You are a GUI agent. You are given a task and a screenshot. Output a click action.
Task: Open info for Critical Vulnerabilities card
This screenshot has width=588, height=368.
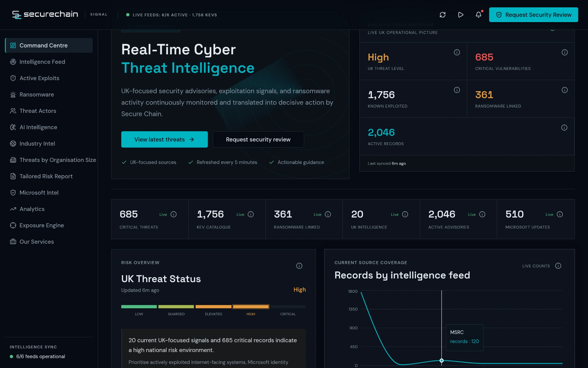click(565, 52)
